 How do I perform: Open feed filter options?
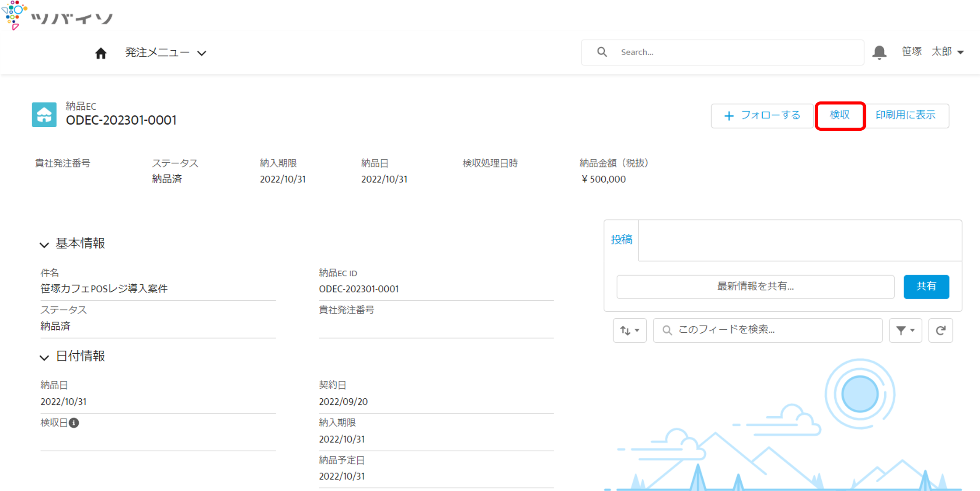pyautogui.click(x=905, y=331)
